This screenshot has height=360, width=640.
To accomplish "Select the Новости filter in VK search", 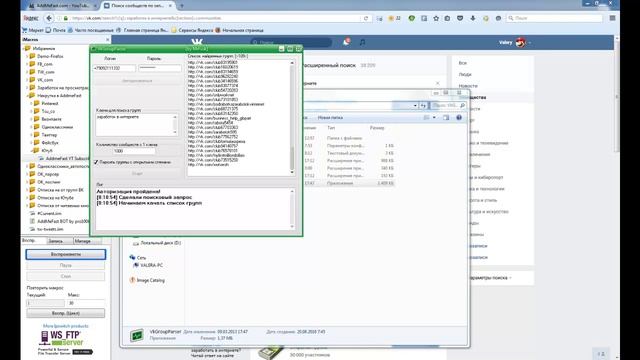I will click(468, 86).
